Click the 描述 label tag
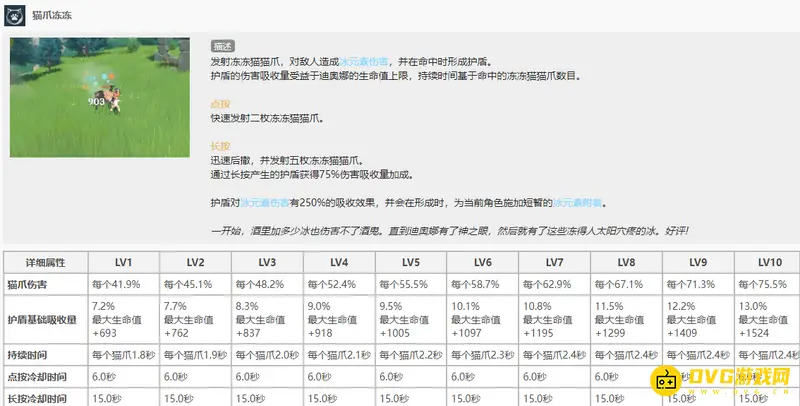This screenshot has height=406, width=800. 222,46
